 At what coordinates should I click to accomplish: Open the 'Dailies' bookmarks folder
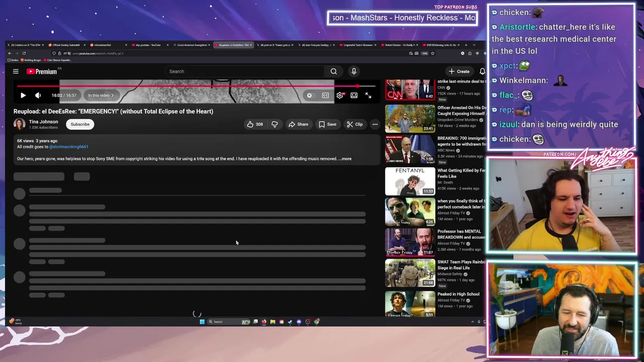pyautogui.click(x=13, y=60)
